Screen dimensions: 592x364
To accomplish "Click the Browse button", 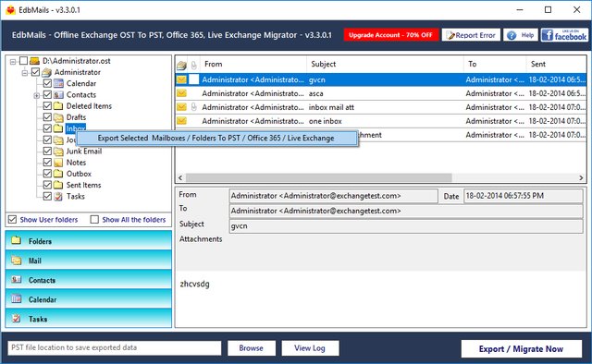I will click(x=251, y=347).
